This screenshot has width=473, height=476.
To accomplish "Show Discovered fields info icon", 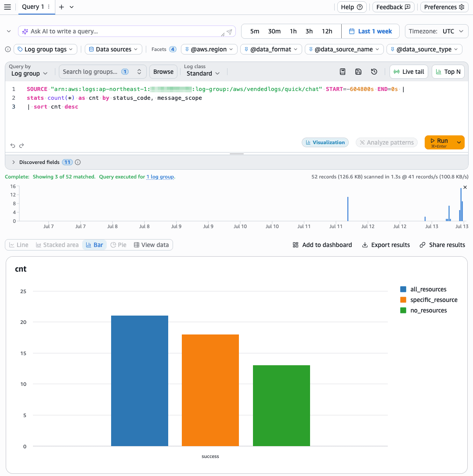I will [78, 162].
